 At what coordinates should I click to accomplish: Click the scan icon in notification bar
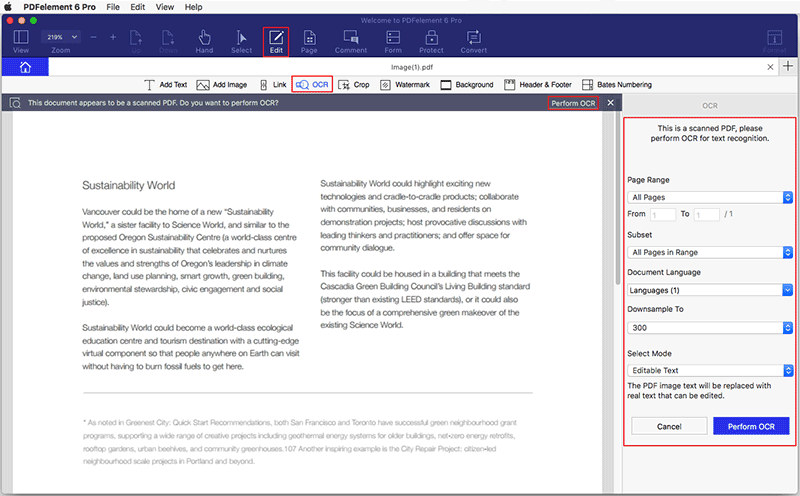pos(15,103)
